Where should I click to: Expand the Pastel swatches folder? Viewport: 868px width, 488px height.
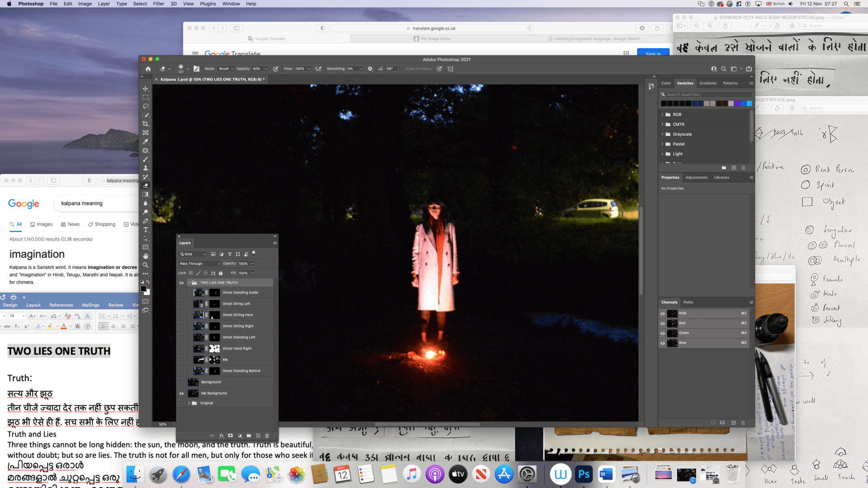[x=662, y=144]
